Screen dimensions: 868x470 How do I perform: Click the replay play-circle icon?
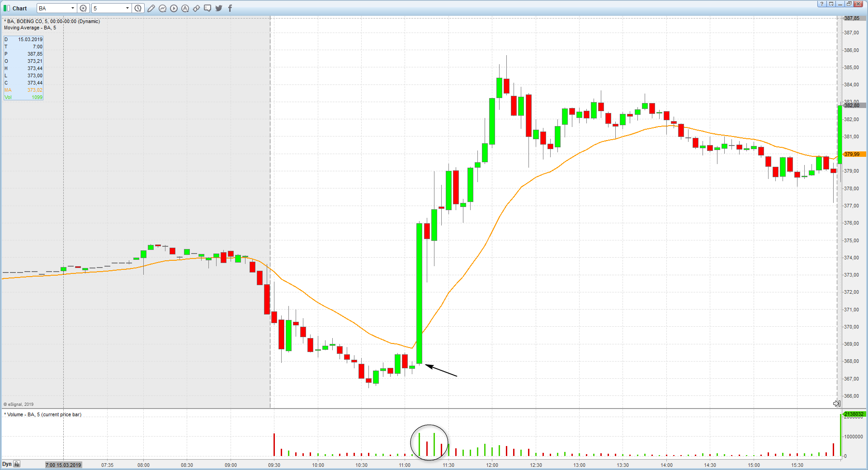pos(174,8)
